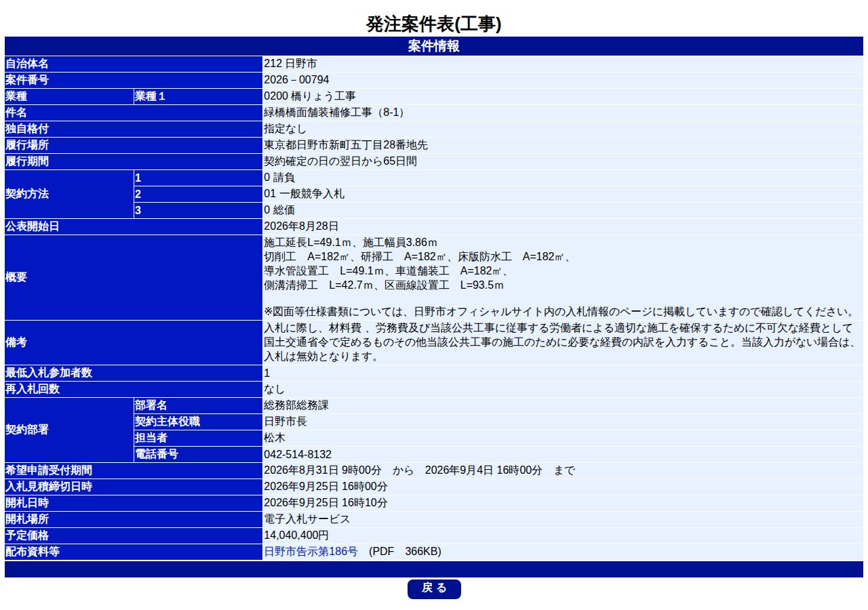Click contract method value 0 総価

point(279,210)
